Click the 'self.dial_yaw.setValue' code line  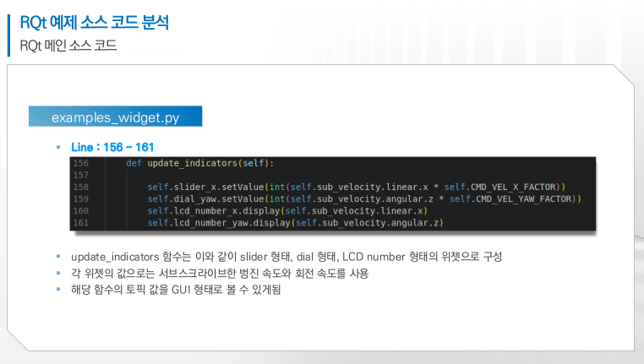(x=364, y=199)
